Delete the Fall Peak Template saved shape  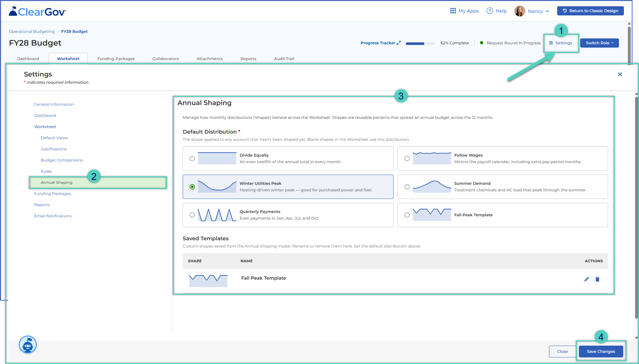coord(597,279)
